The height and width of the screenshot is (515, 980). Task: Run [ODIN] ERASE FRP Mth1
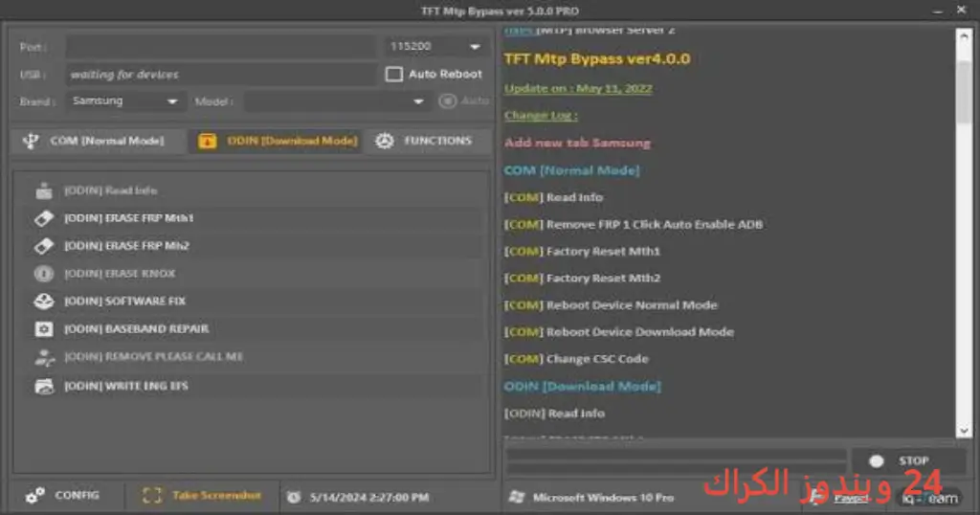pyautogui.click(x=253, y=218)
